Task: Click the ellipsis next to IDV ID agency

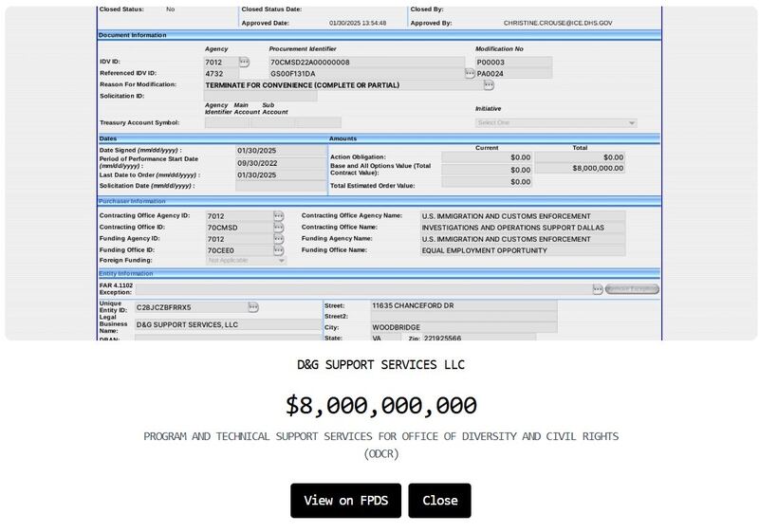Action: tap(244, 62)
